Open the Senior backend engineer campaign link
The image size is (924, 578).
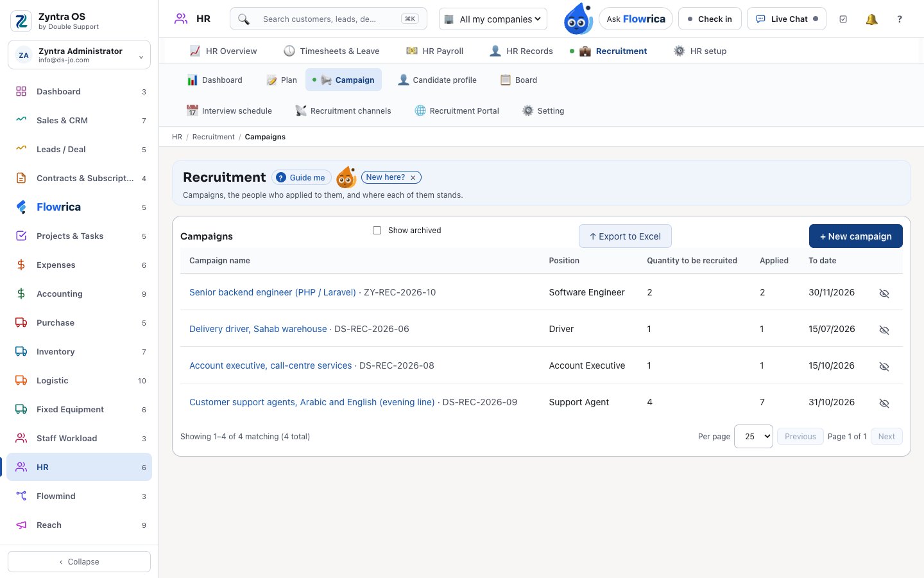point(273,292)
